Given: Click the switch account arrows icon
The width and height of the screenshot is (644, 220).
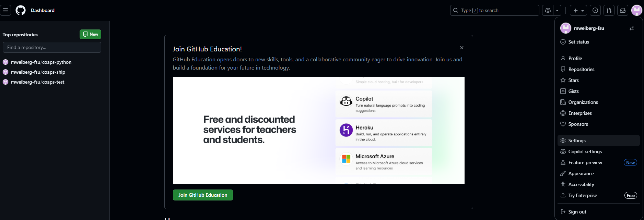Looking at the screenshot, I should (x=632, y=28).
